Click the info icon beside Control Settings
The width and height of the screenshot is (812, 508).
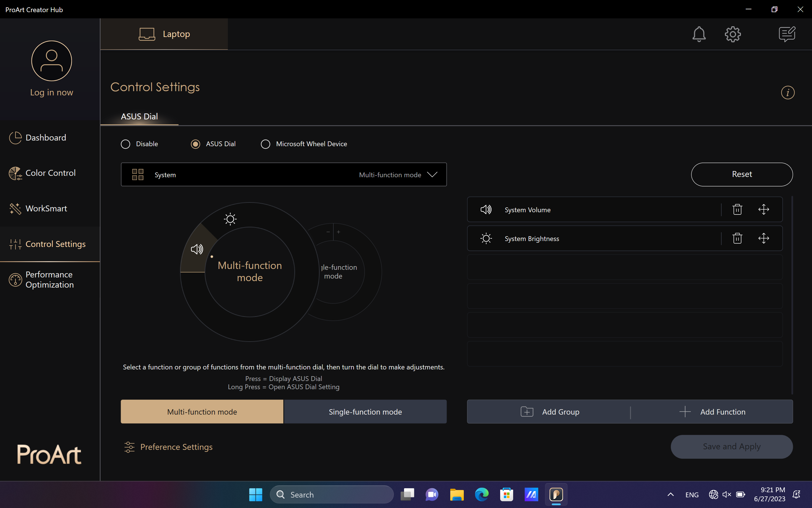[787, 92]
